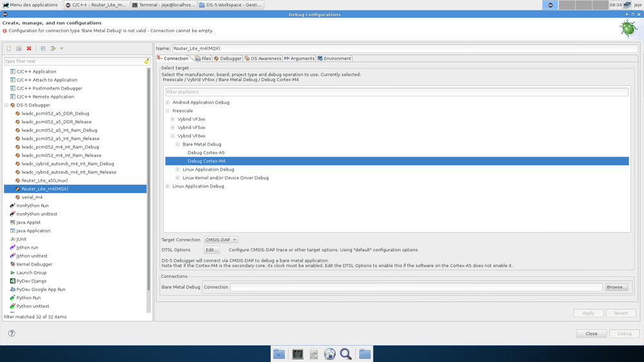Image resolution: width=644 pixels, height=362 pixels.
Task: Collapse the Freescale platform node
Action: click(168, 111)
